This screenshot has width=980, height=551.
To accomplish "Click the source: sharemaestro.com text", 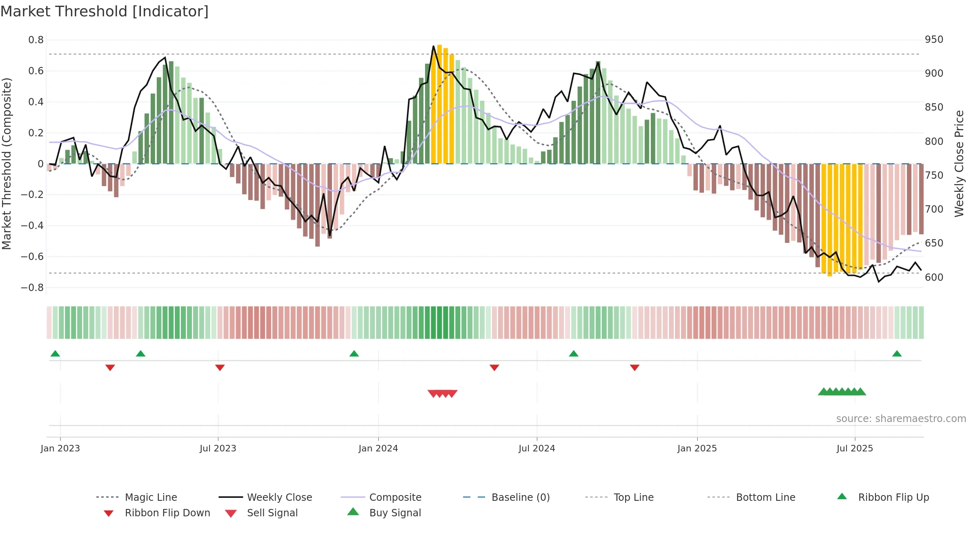I will point(901,418).
